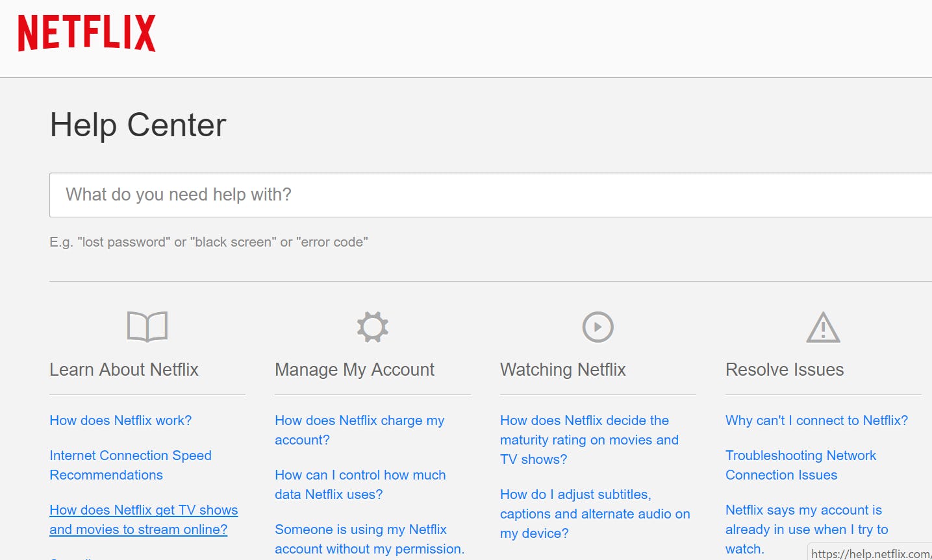This screenshot has width=932, height=560.
Task: Open the maturity rating article
Action: [590, 439]
